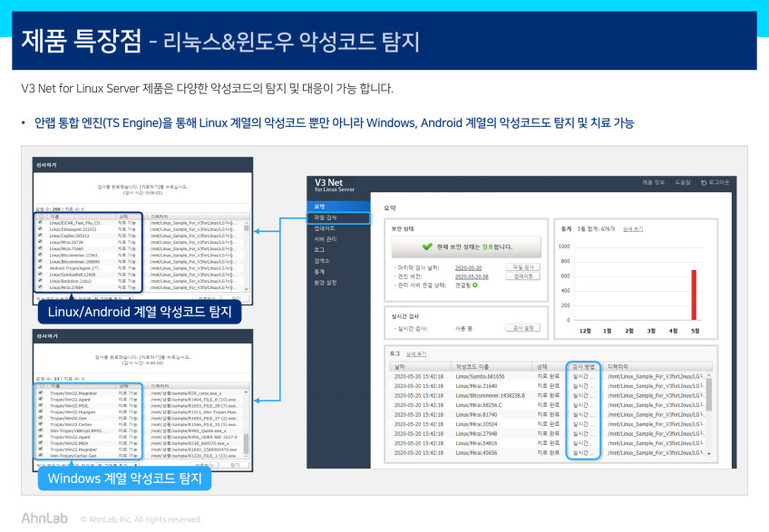Select Linux/Bitcoinminer.168896 in the scan list
This screenshot has width=769, height=532.
(140, 261)
